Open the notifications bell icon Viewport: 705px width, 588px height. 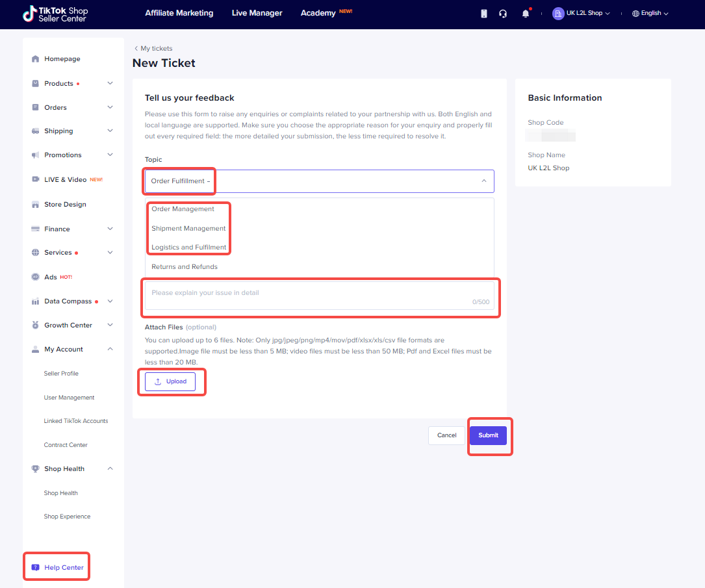tap(525, 13)
